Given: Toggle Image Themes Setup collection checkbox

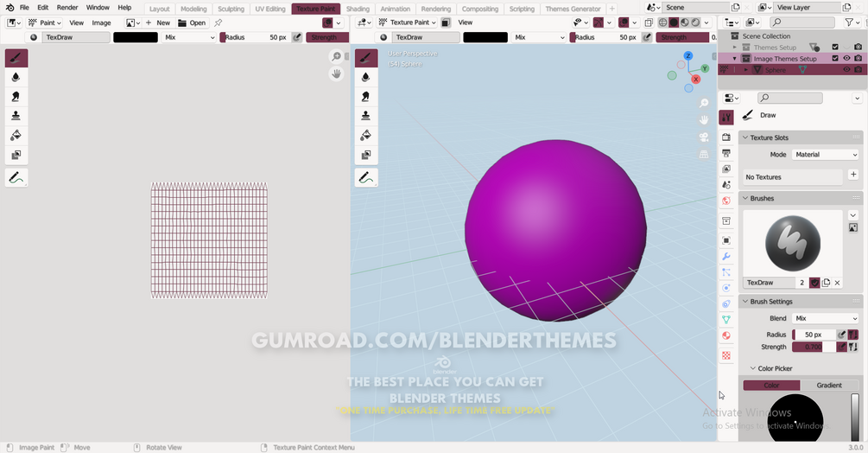Looking at the screenshot, I should [x=835, y=58].
